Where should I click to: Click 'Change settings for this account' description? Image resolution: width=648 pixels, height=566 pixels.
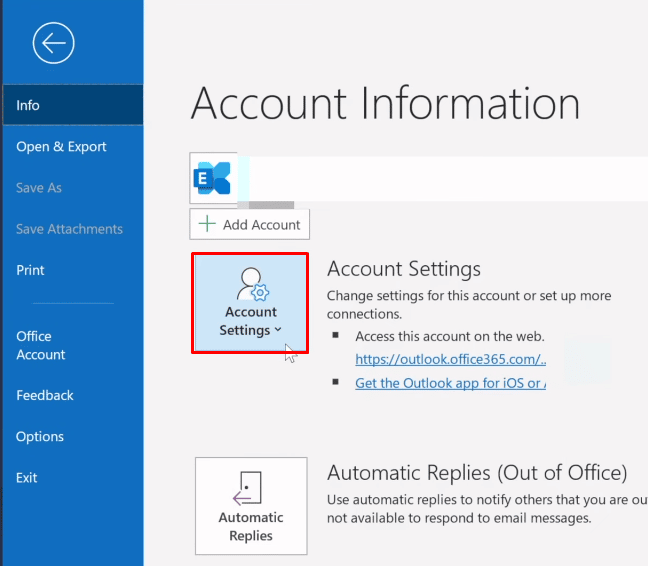click(469, 305)
